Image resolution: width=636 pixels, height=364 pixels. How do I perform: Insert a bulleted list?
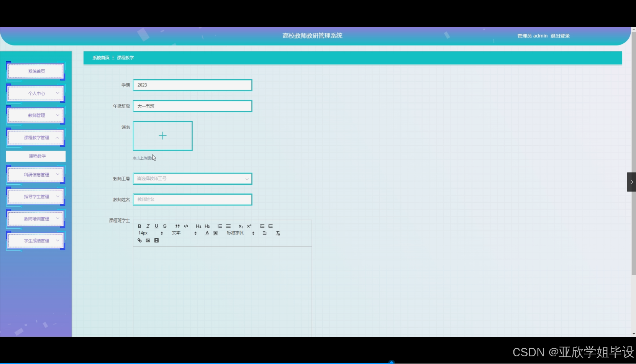tap(228, 226)
